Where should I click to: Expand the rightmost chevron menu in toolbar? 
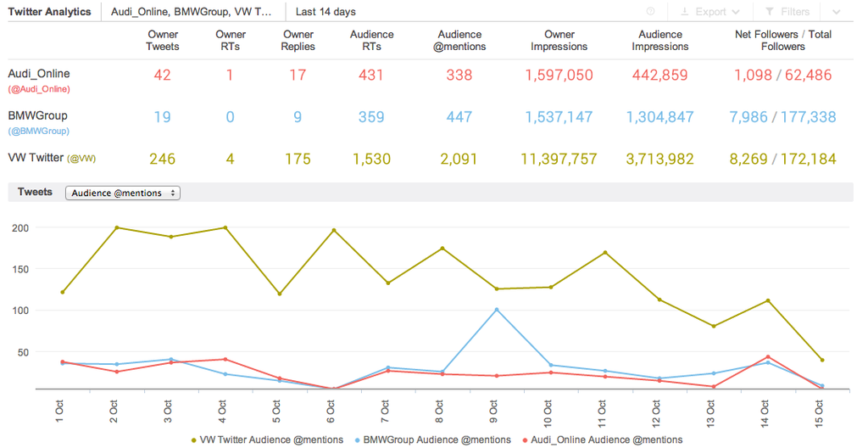click(x=837, y=12)
